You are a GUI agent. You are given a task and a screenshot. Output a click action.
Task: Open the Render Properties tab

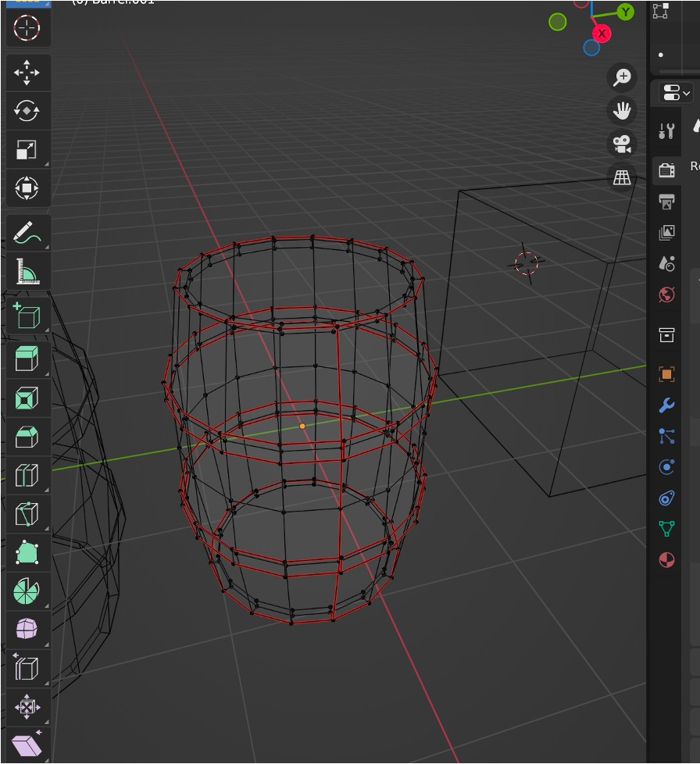point(666,170)
